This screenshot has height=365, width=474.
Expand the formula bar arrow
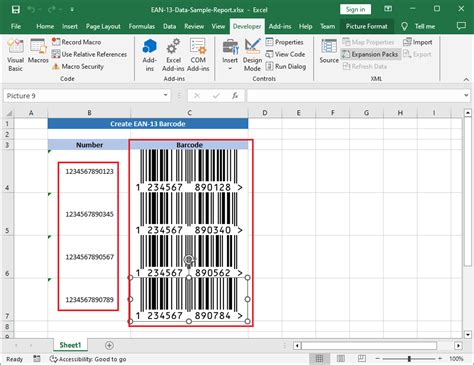point(466,96)
